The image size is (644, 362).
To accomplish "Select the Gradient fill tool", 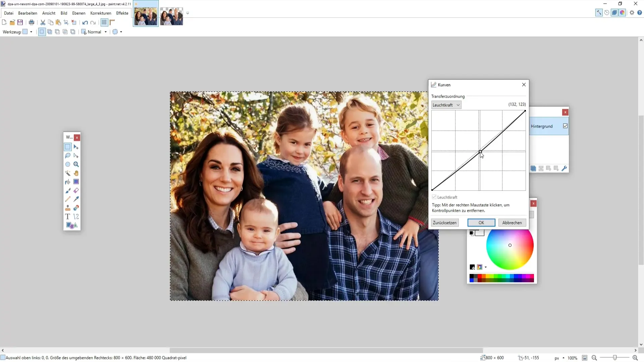I will [x=76, y=182].
